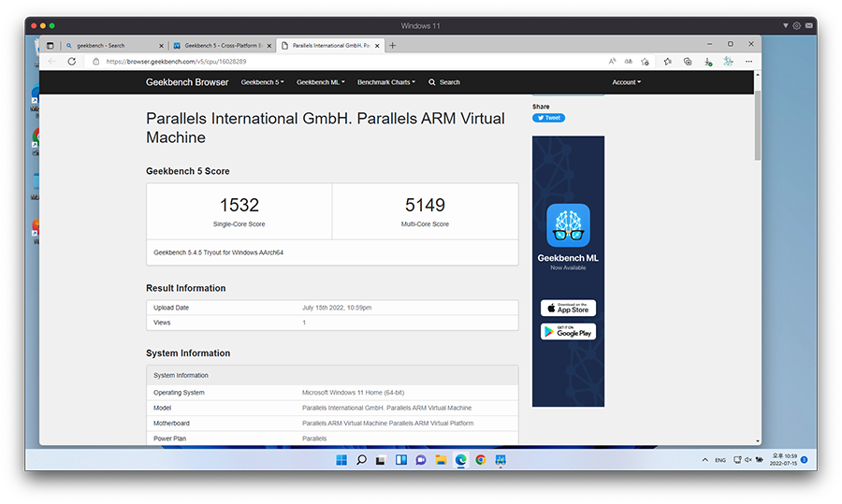Open the Search link in navbar

tap(444, 82)
